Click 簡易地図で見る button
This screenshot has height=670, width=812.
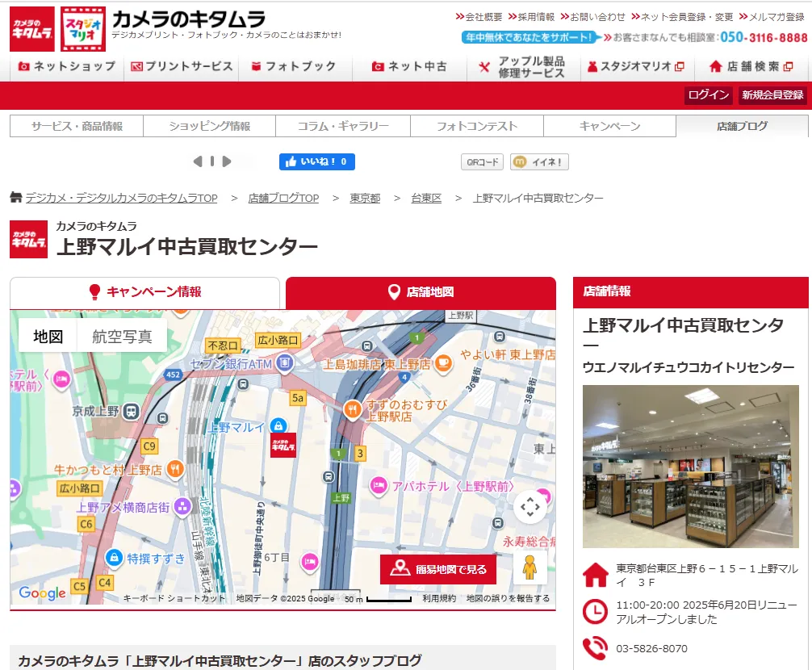(438, 570)
